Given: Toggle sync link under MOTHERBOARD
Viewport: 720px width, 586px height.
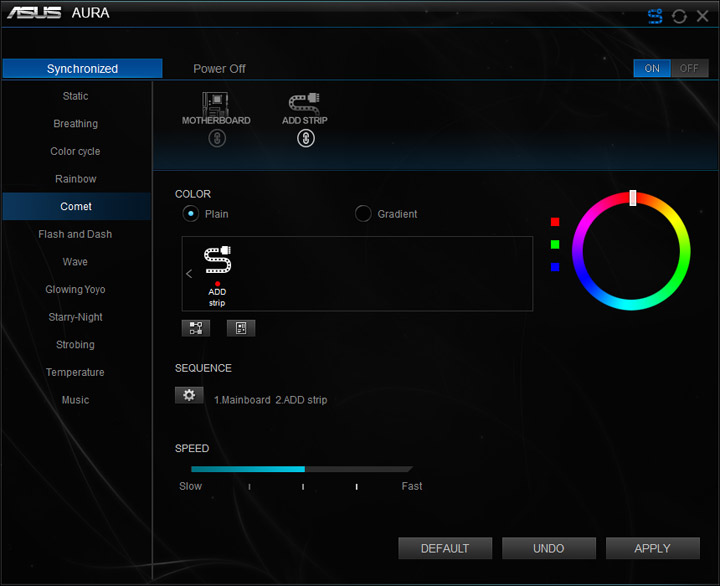Looking at the screenshot, I should click(217, 138).
